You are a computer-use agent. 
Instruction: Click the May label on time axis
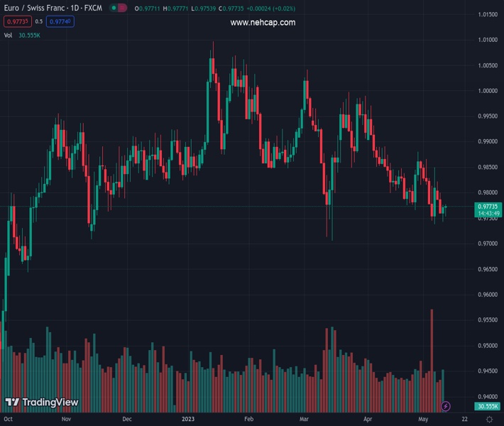pyautogui.click(x=424, y=420)
